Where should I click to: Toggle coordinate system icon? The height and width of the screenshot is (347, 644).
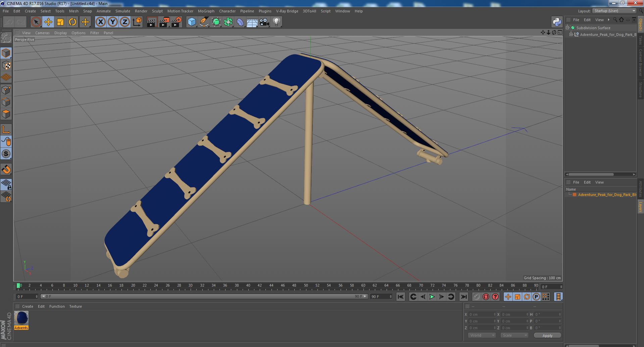click(137, 22)
